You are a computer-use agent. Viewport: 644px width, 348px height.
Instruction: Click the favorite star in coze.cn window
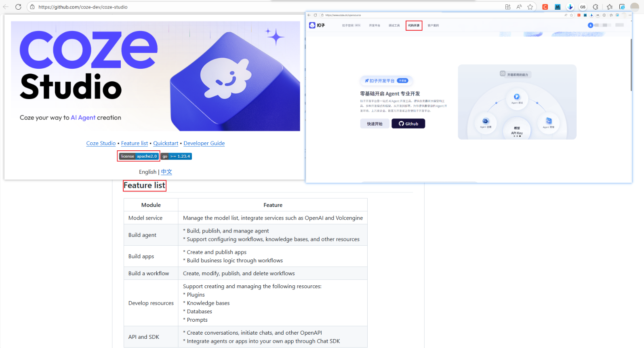click(571, 15)
